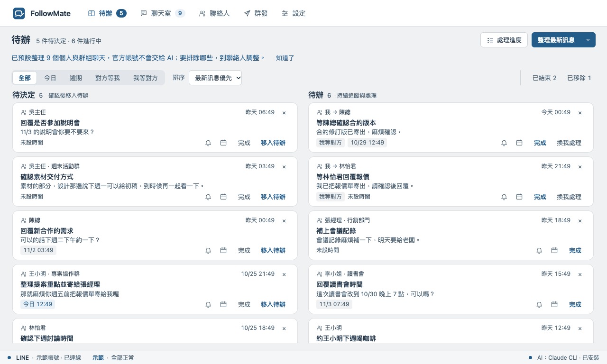Click the FollowMate logo icon
This screenshot has width=607, height=364.
coord(19,13)
